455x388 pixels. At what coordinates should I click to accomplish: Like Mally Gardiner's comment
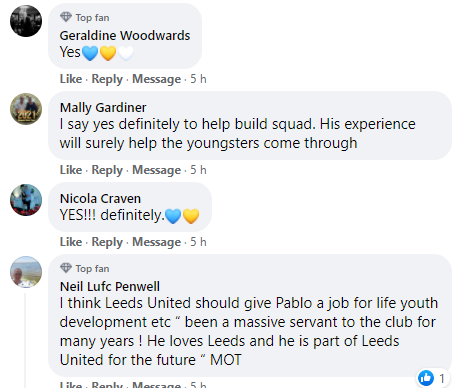(71, 170)
